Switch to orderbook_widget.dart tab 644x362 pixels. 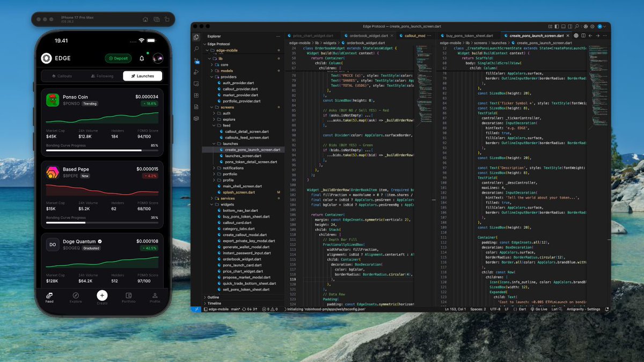click(368, 35)
